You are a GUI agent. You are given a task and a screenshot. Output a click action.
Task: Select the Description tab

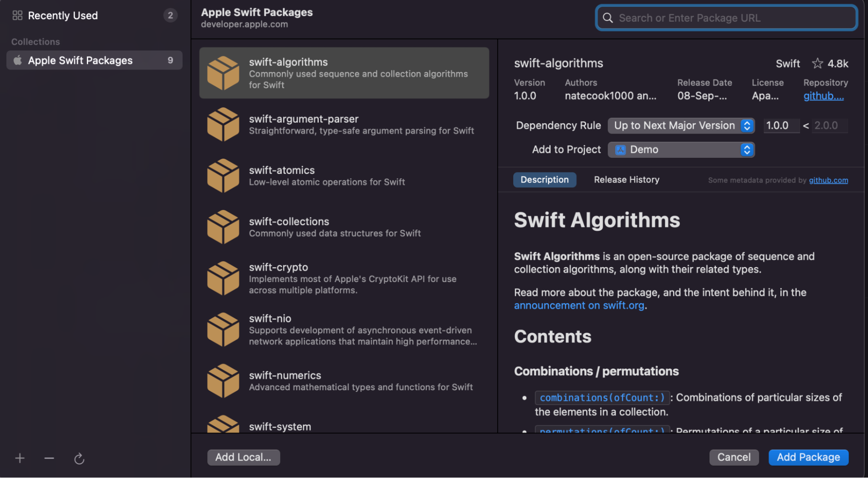point(545,179)
